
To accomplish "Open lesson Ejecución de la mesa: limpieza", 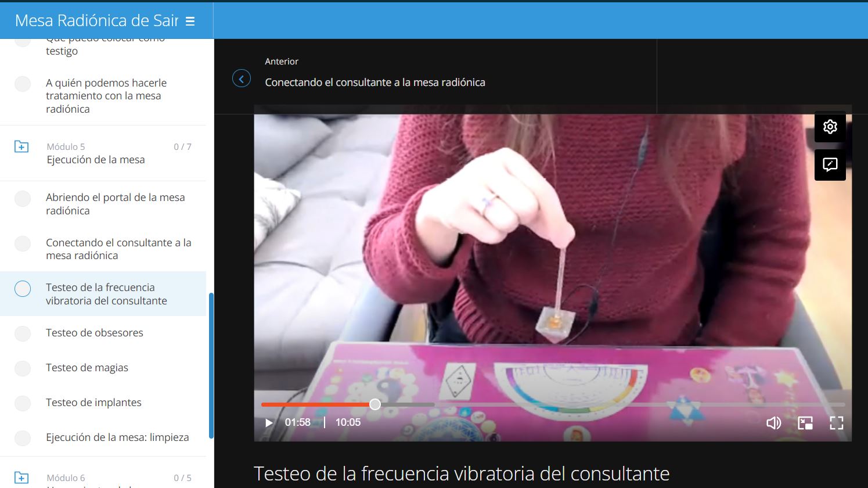I will pyautogui.click(x=117, y=437).
